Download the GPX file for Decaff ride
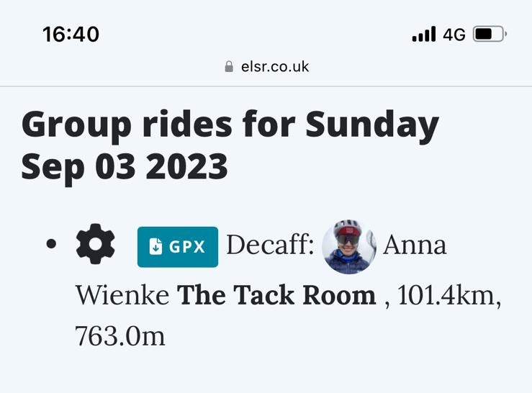 click(x=177, y=247)
